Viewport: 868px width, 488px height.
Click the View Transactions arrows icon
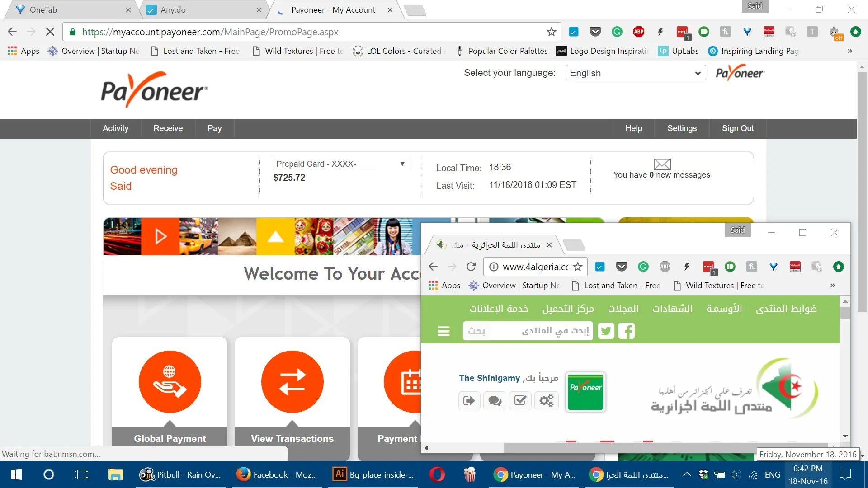[x=292, y=382]
